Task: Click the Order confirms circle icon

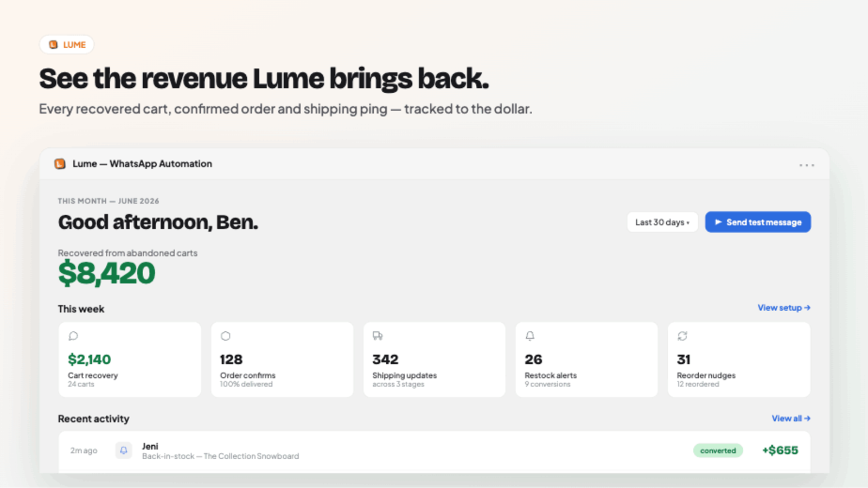Action: [x=226, y=336]
